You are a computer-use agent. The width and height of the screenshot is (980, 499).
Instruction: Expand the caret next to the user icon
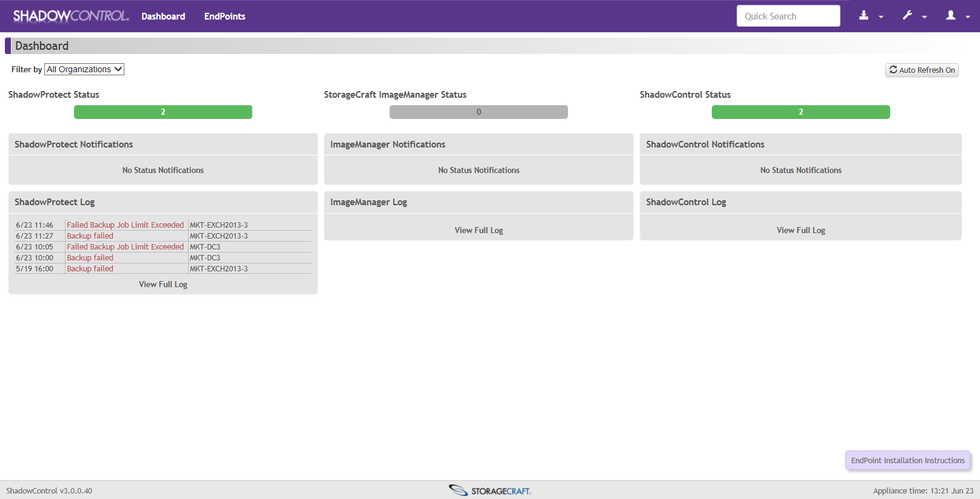(x=968, y=17)
